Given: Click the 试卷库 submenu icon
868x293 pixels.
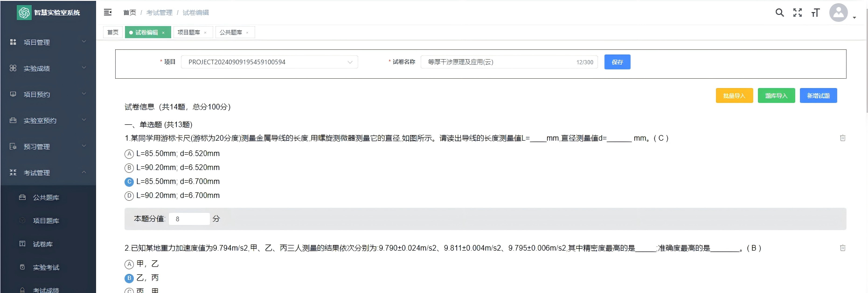Looking at the screenshot, I should coord(22,244).
